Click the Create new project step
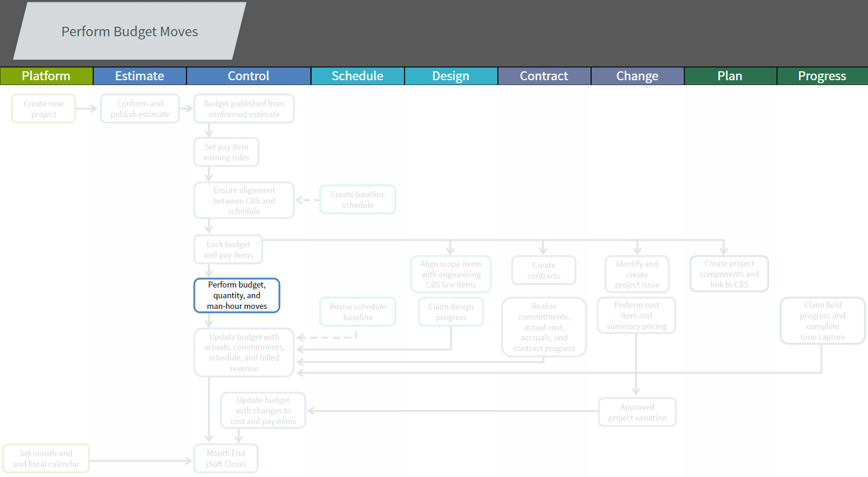The height and width of the screenshot is (477, 868). [x=44, y=109]
